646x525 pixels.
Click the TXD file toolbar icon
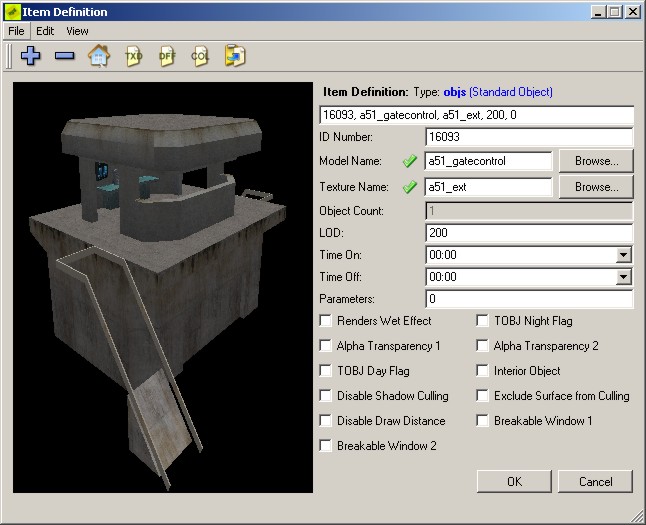(x=133, y=56)
